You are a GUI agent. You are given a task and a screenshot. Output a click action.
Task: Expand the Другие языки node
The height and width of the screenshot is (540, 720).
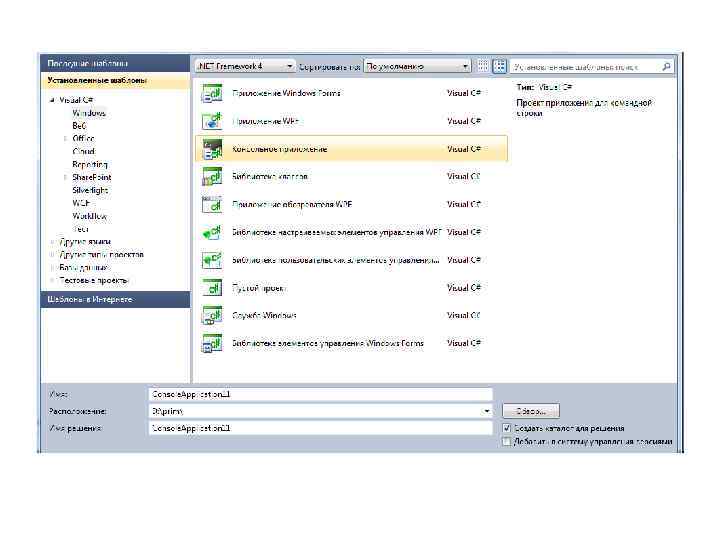[x=52, y=242]
